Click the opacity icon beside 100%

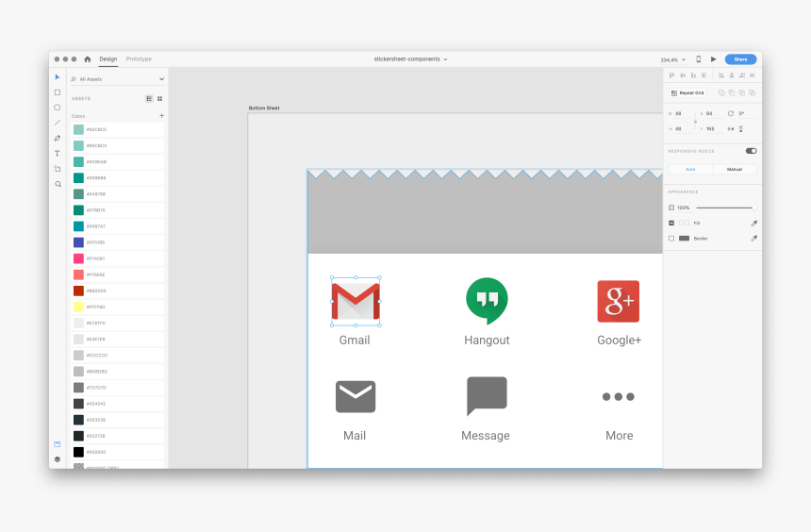[x=671, y=208]
